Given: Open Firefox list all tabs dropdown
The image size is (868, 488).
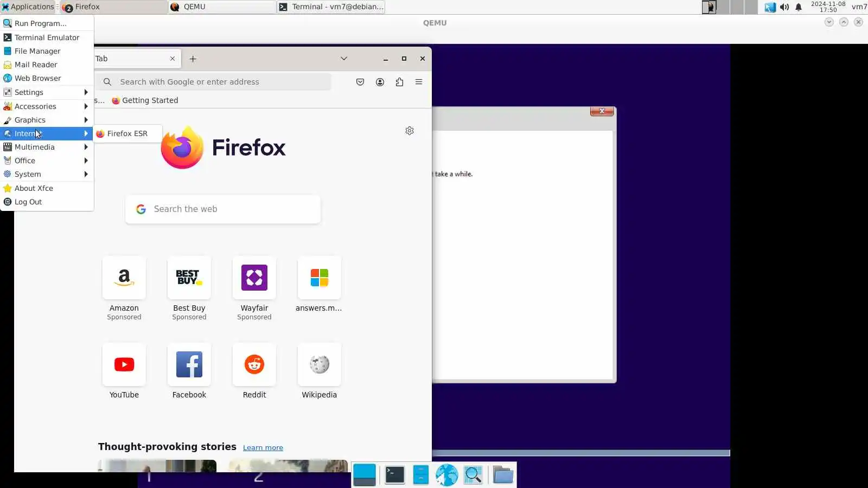Looking at the screenshot, I should [x=344, y=59].
